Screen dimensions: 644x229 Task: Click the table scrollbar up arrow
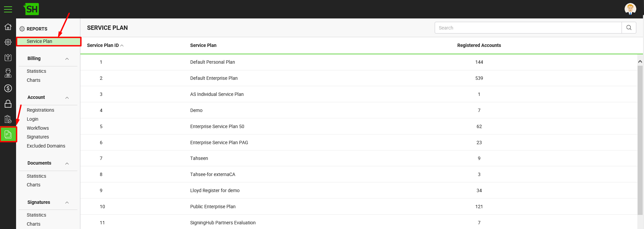(640, 61)
